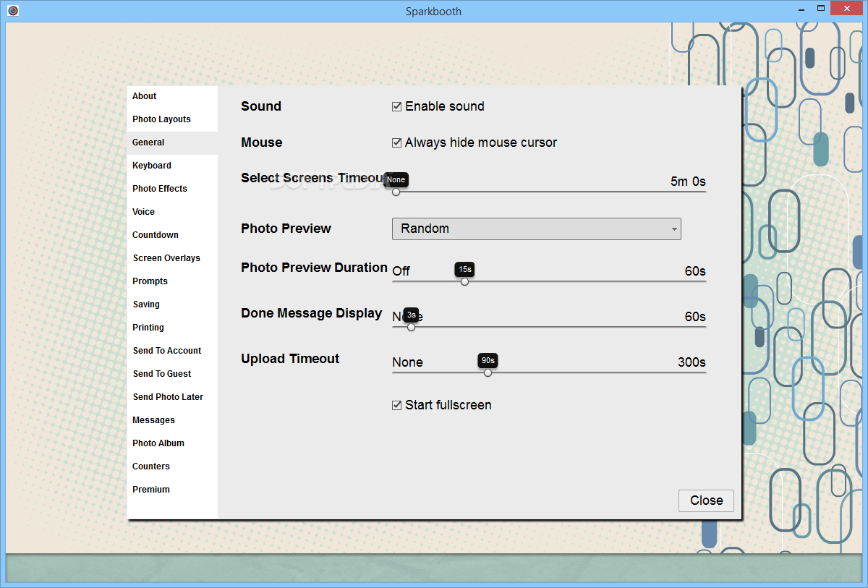Image resolution: width=868 pixels, height=588 pixels.
Task: Open Printing settings
Action: [x=172, y=328]
